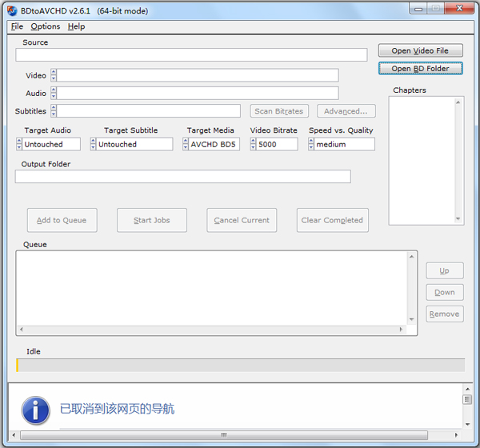Open the Video stream selector
The image size is (480, 448).
(x=198, y=75)
